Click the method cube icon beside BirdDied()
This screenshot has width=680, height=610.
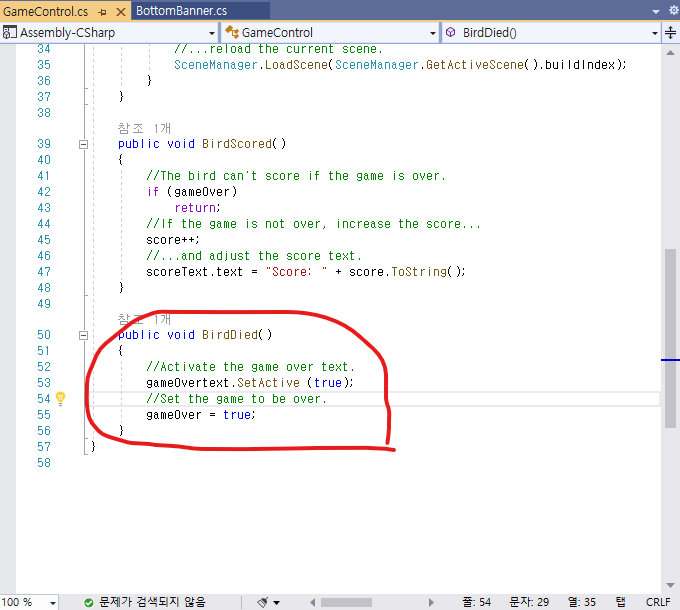(x=451, y=32)
